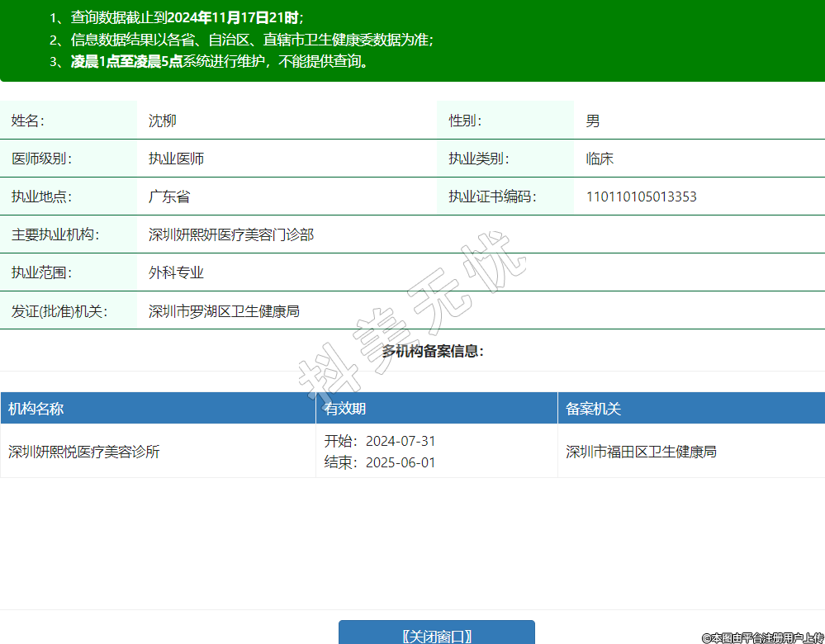Screen dimensions: 825x644
Task: Click the 机构名称 column header
Action: click(36, 409)
